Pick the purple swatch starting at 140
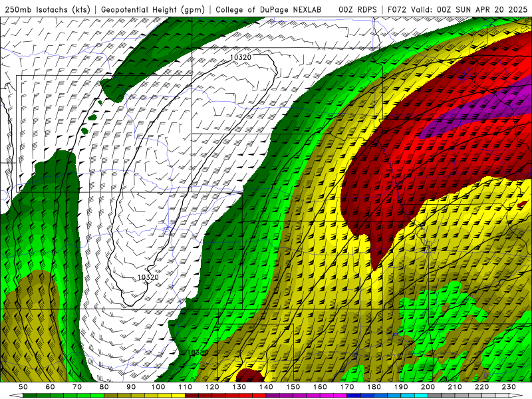 pos(273,396)
